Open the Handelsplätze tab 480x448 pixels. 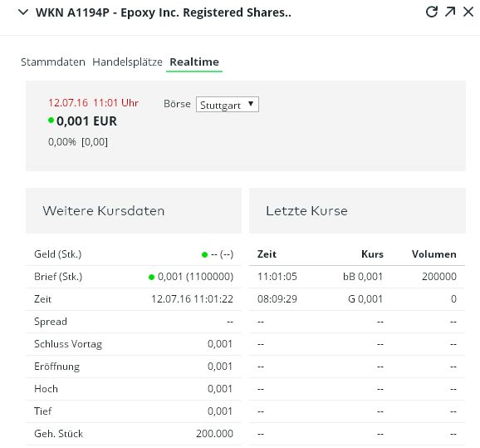tap(127, 62)
